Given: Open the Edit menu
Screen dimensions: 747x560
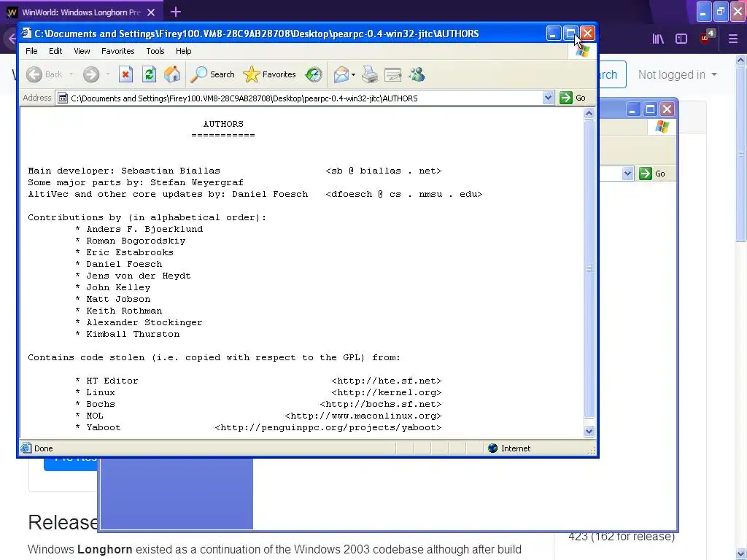Looking at the screenshot, I should 55,51.
